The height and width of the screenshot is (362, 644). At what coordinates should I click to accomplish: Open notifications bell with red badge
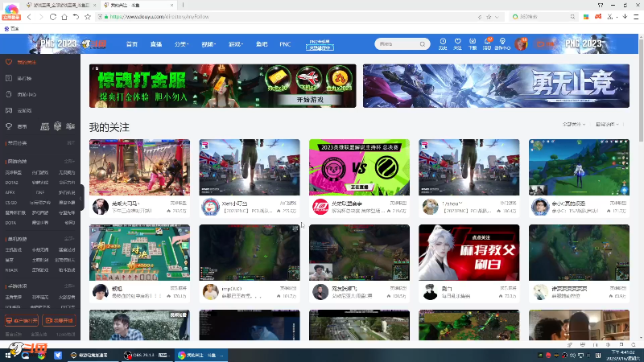coord(487,43)
